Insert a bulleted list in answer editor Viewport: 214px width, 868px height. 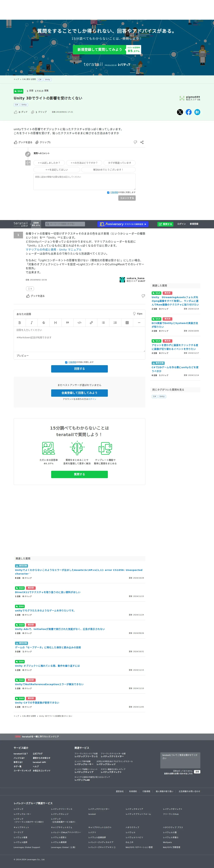click(103, 322)
